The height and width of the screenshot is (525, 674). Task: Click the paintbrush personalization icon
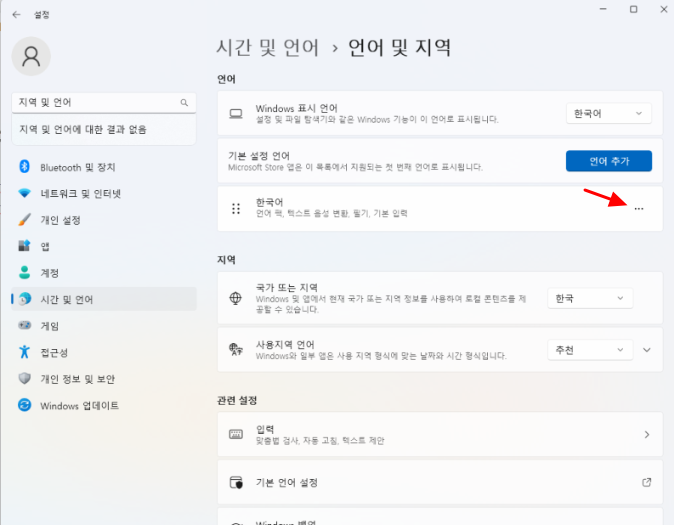[x=25, y=220]
